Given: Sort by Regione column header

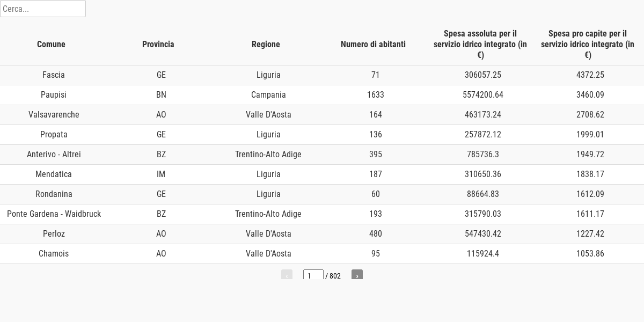Looking at the screenshot, I should coord(266,44).
